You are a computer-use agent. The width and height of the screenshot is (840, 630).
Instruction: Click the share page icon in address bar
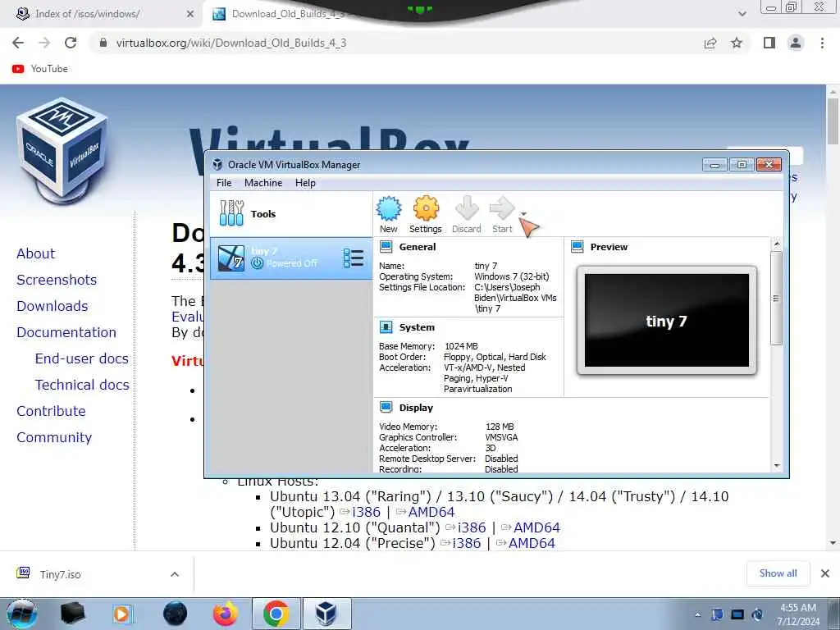click(710, 43)
